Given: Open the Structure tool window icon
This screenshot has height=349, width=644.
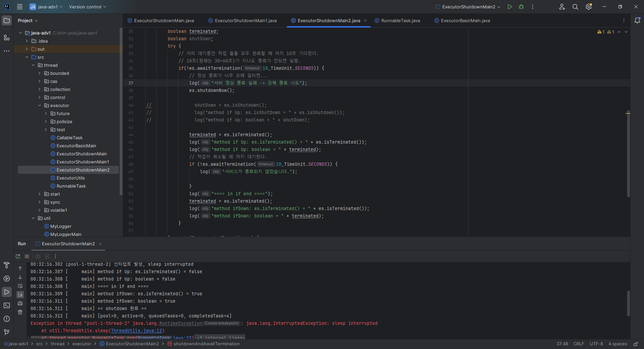Looking at the screenshot, I should click(x=7, y=38).
